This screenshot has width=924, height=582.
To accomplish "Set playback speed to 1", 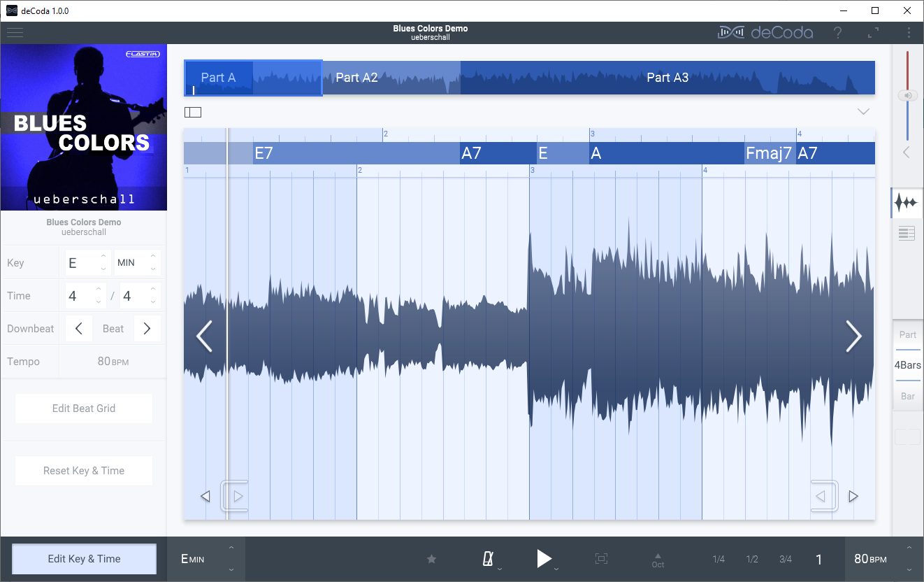I will 819,560.
